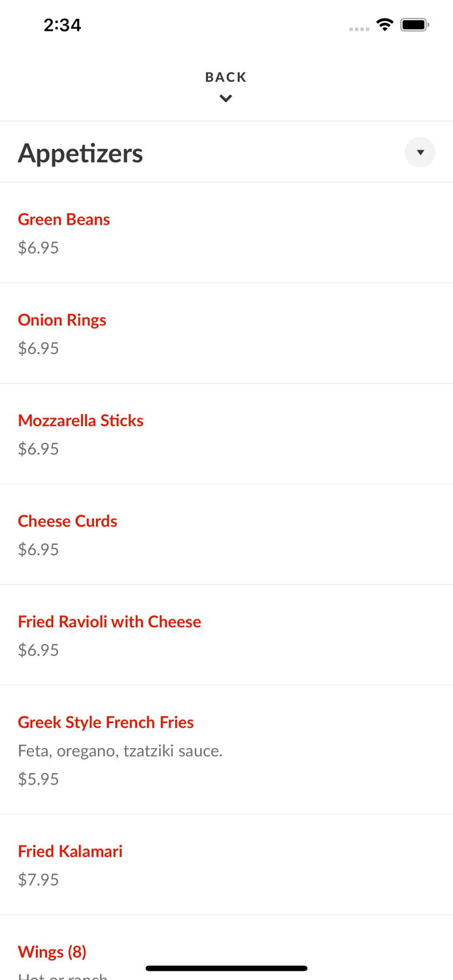Select Mozzarella Sticks from the menu
Viewport: 453px width, 980px height.
[x=80, y=421]
